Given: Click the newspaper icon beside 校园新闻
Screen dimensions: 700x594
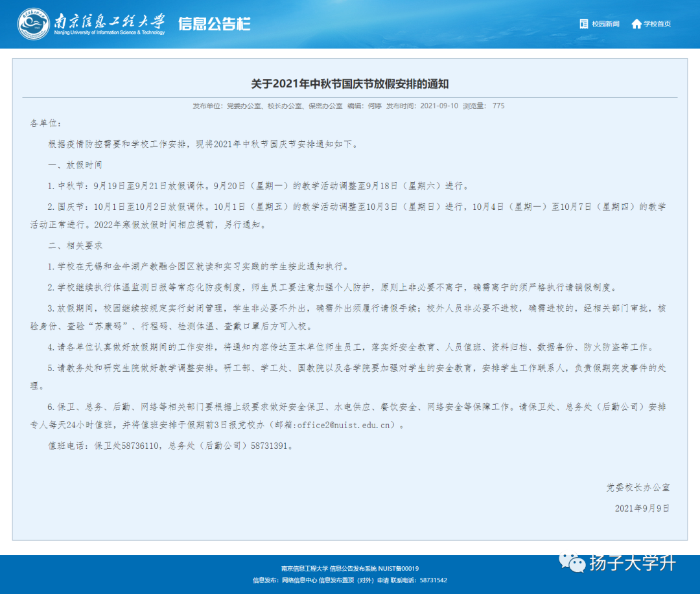Looking at the screenshot, I should pos(583,24).
